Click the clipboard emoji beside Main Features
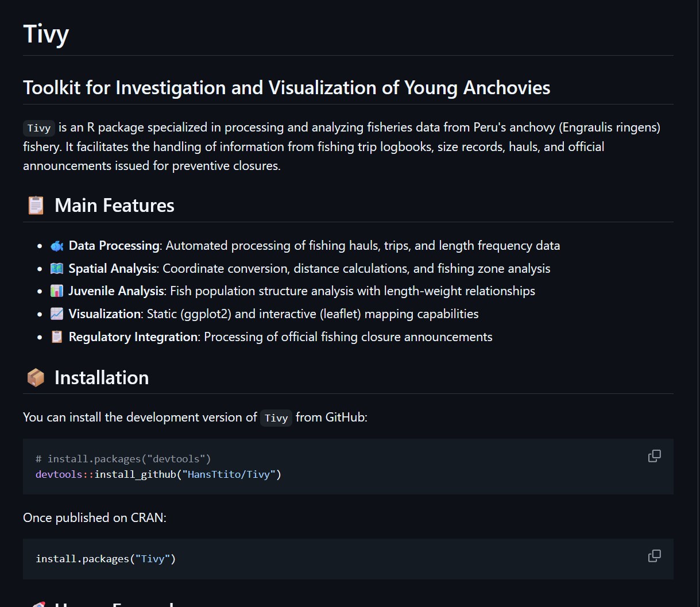Viewport: 700px width, 607px height. point(36,205)
